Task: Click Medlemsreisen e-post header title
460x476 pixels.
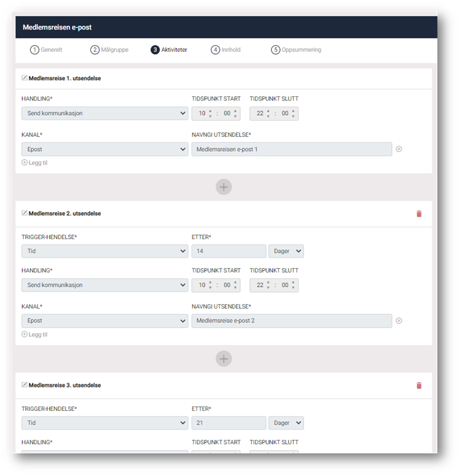Action: [57, 27]
